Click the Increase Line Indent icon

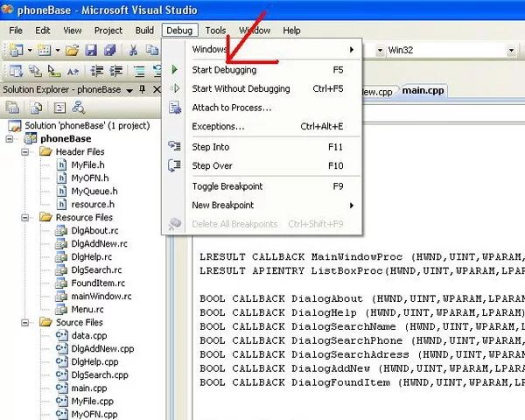[115, 71]
